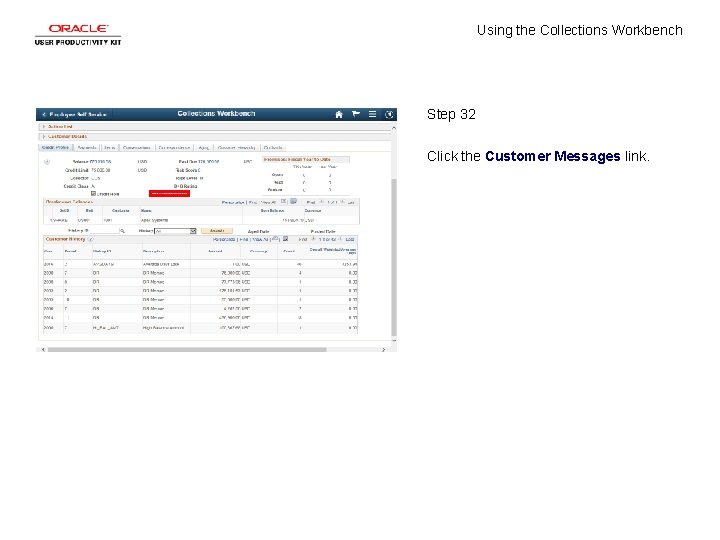Go back to Employee Self Service
The width and height of the screenshot is (720, 540).
point(74,114)
